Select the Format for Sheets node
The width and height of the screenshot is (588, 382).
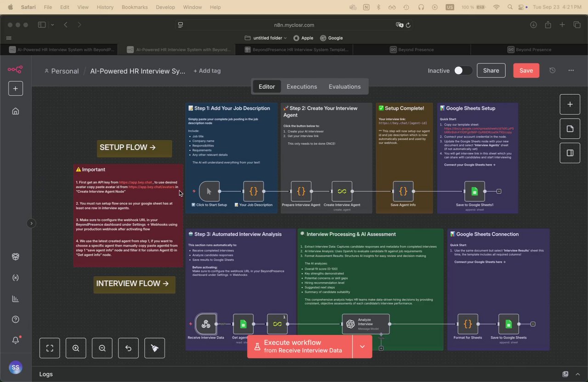pos(468,324)
